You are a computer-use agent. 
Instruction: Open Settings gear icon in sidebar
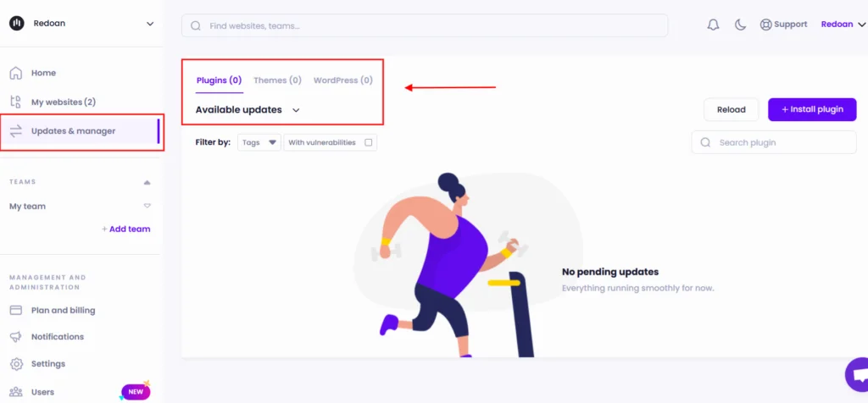point(16,364)
